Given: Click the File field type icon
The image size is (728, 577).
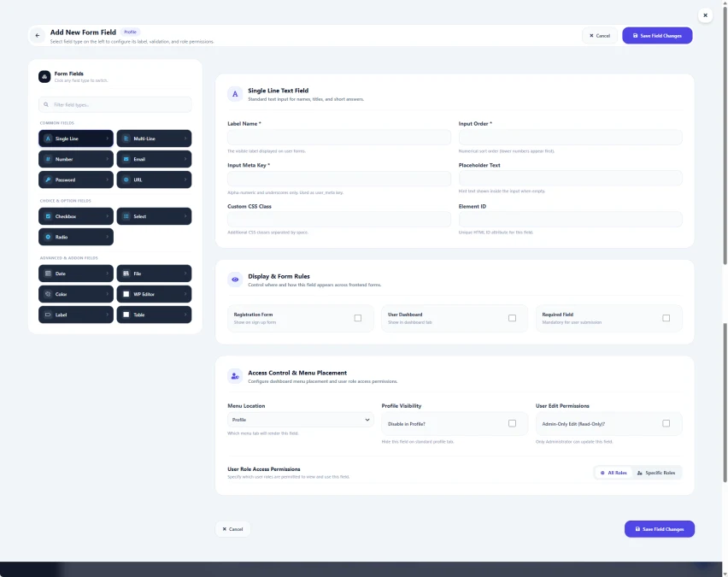Looking at the screenshot, I should (x=126, y=274).
